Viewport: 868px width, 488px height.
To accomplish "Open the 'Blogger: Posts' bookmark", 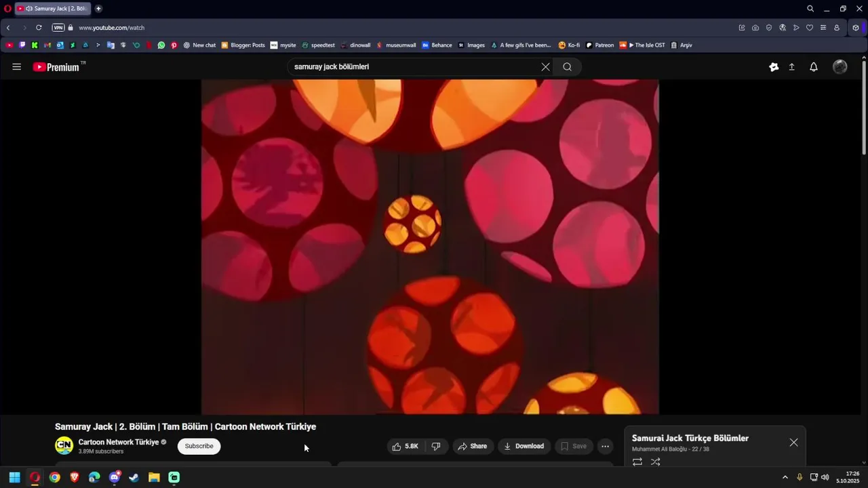I will (x=243, y=45).
